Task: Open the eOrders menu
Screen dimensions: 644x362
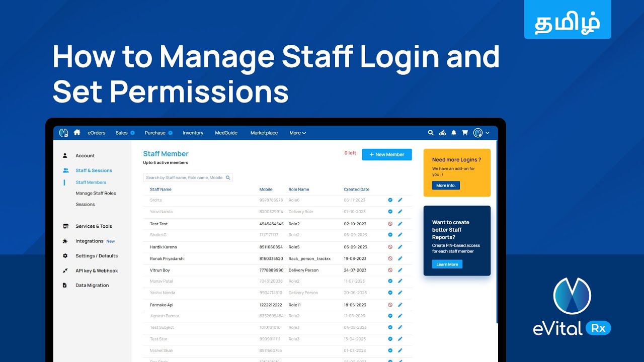Action: pyautogui.click(x=97, y=133)
